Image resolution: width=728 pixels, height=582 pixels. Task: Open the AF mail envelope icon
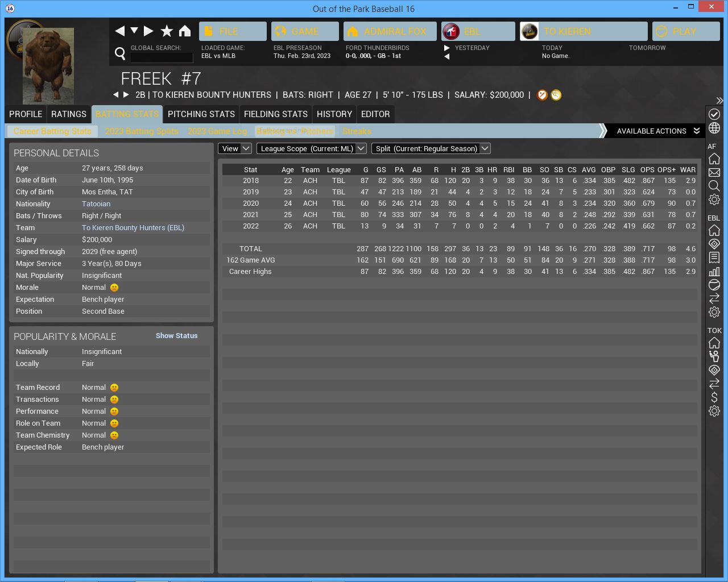point(714,172)
